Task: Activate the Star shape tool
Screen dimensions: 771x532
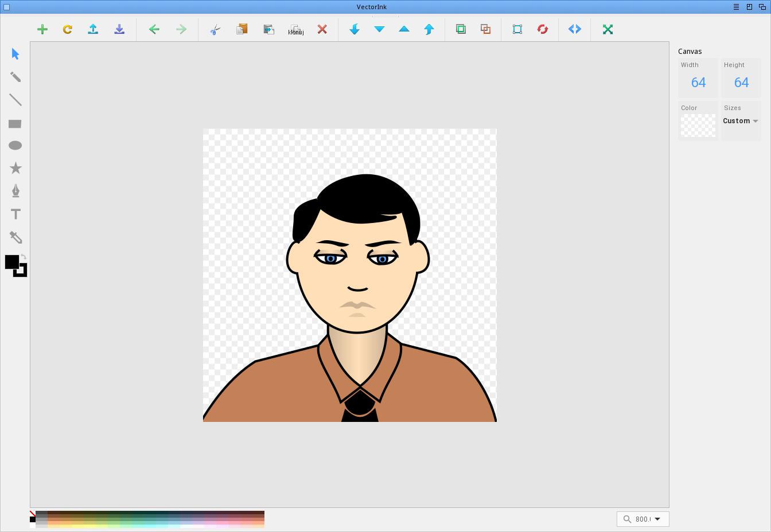Action: coord(15,168)
